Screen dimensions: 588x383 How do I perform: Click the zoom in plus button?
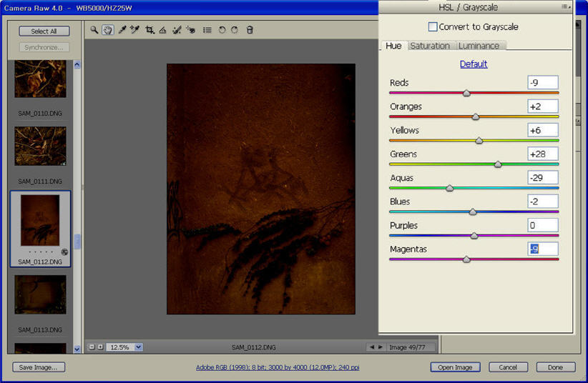[x=100, y=347]
